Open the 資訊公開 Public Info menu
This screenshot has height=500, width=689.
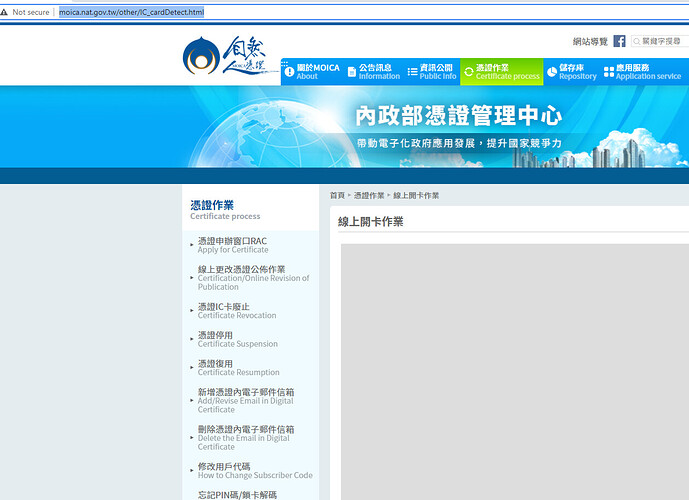pos(432,72)
